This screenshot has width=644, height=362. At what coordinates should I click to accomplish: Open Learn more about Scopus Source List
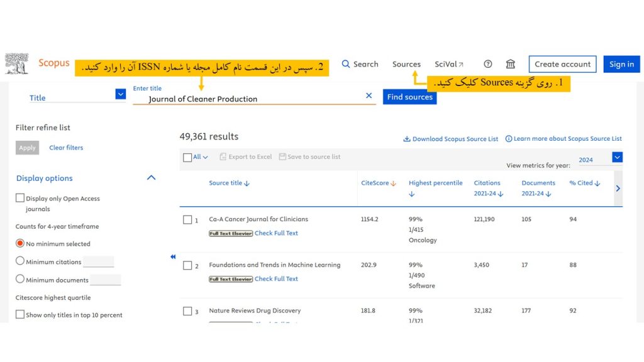[568, 139]
